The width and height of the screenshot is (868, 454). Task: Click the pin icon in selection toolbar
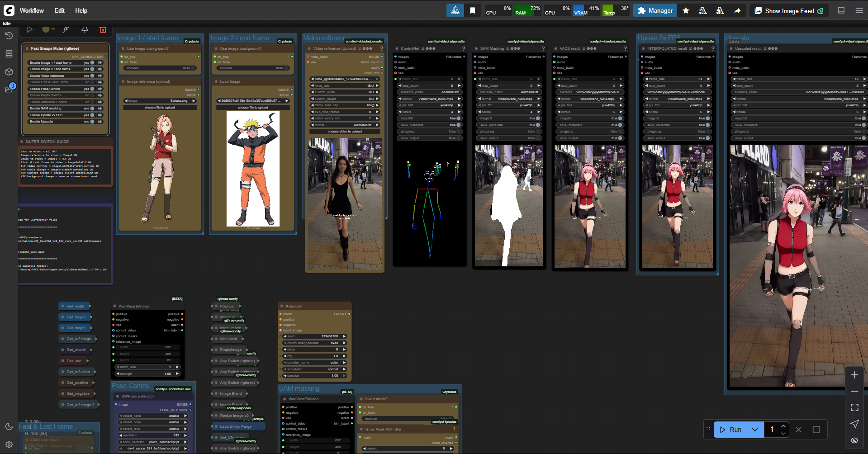click(85, 30)
